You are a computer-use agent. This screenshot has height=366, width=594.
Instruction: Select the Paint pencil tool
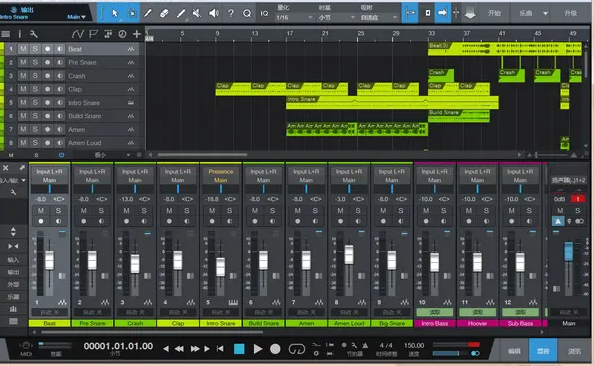coord(181,13)
